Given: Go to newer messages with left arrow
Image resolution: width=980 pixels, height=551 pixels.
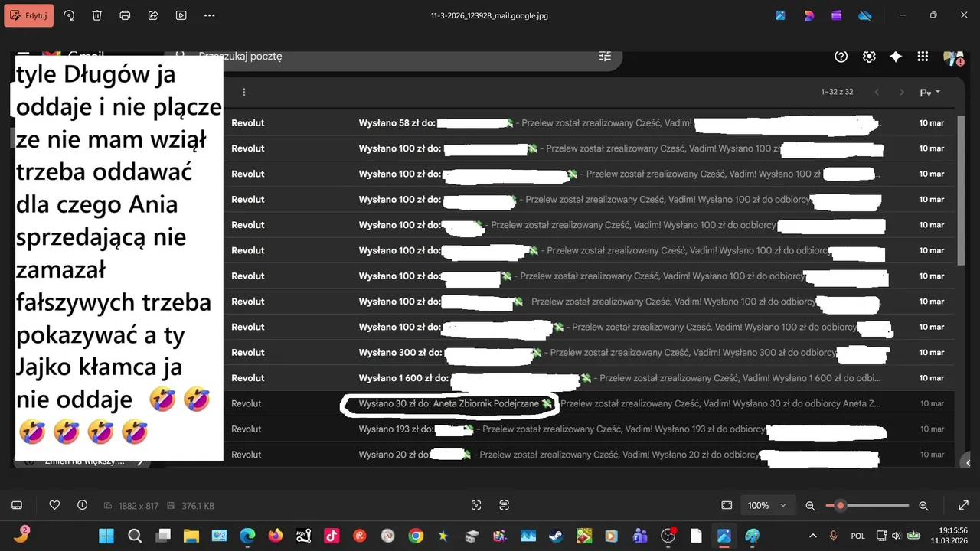Looking at the screenshot, I should (877, 92).
